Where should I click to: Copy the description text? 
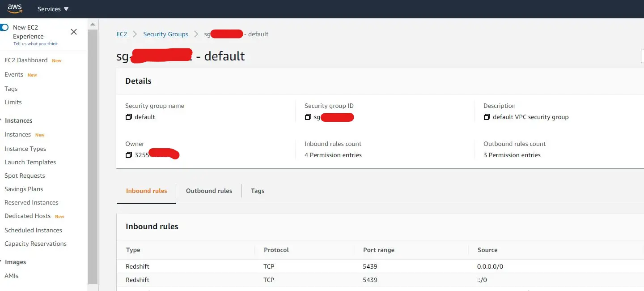tap(487, 117)
